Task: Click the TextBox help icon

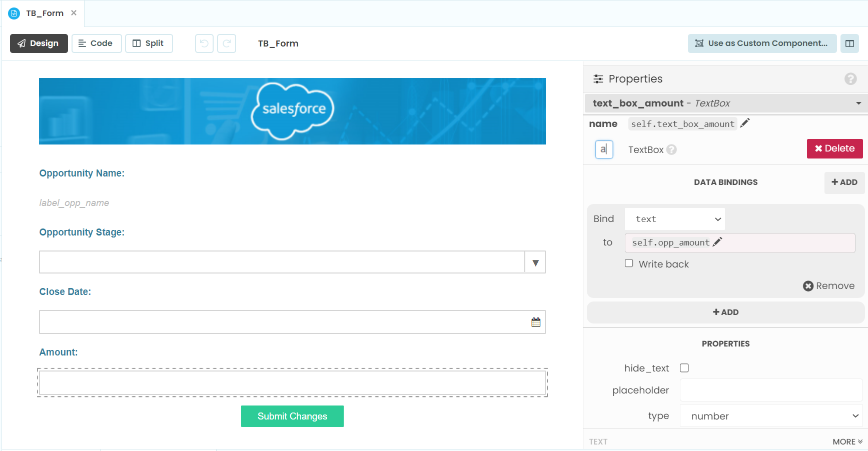Action: [x=671, y=149]
